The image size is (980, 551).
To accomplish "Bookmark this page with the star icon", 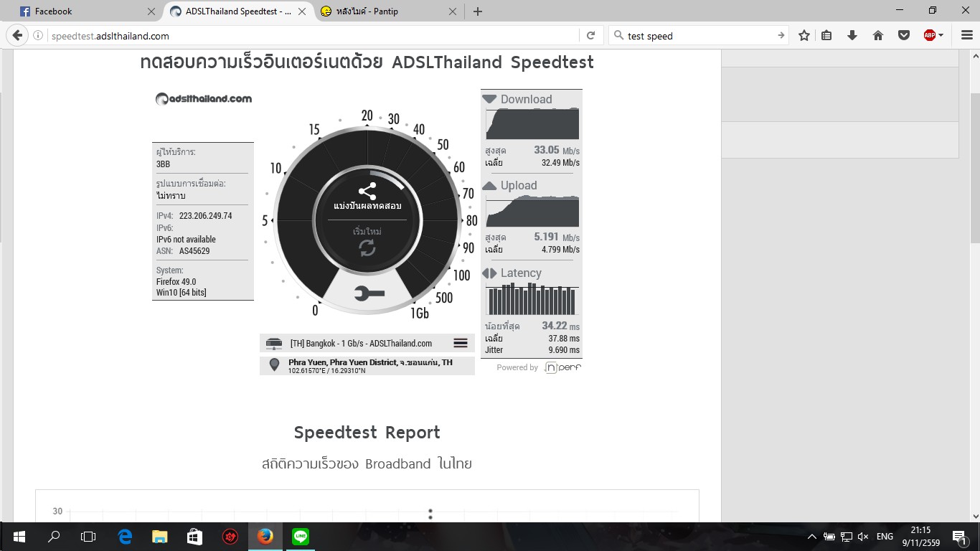I will point(804,35).
